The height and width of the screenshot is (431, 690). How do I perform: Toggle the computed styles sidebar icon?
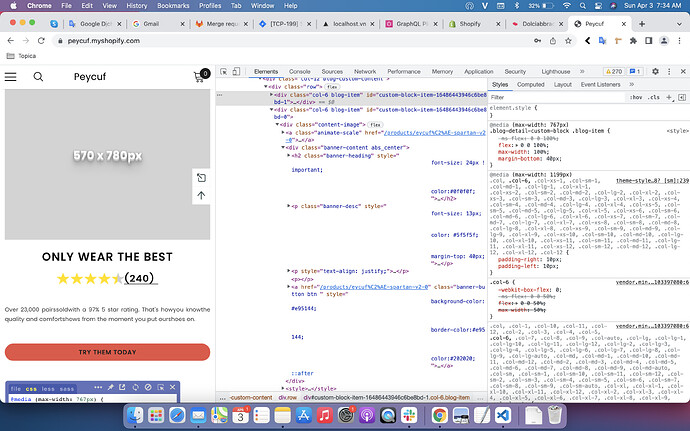682,97
